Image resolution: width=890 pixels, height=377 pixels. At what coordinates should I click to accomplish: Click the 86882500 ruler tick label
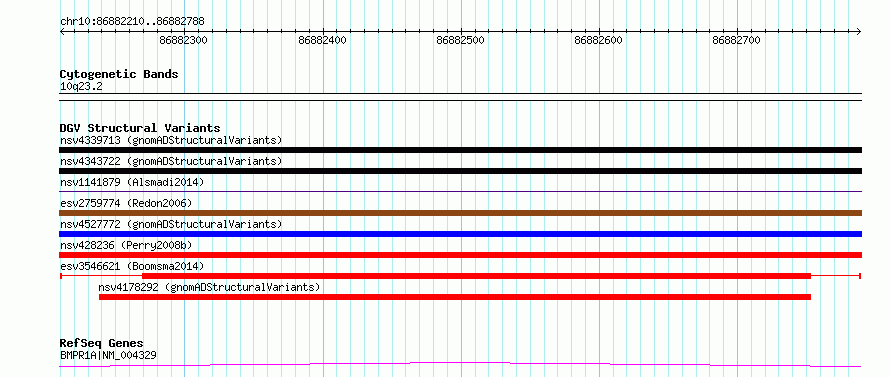461,40
